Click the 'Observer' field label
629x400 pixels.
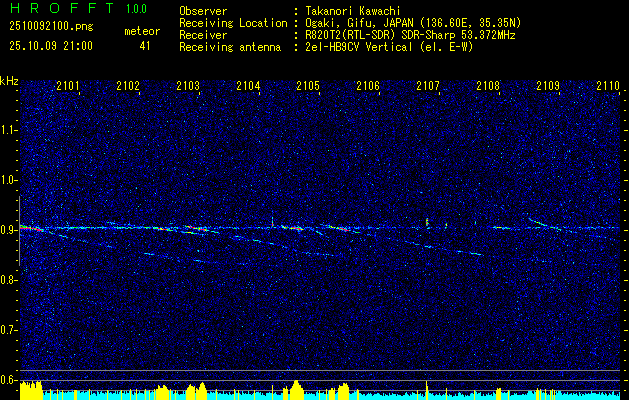(x=203, y=11)
